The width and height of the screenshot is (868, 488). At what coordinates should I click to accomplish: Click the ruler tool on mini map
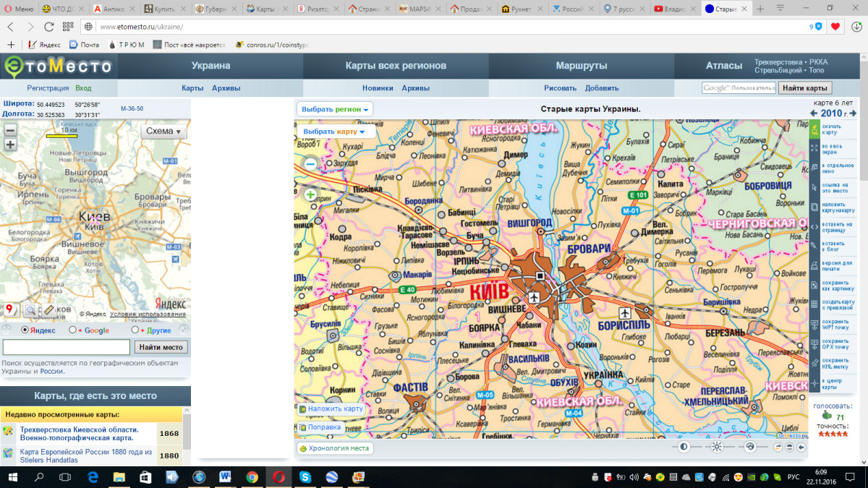pos(49,311)
